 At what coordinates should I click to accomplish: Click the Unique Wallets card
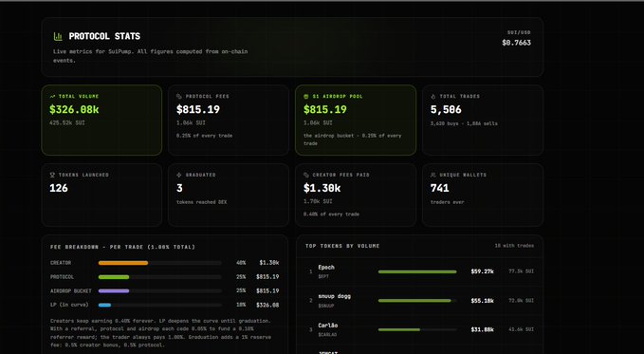click(483, 195)
